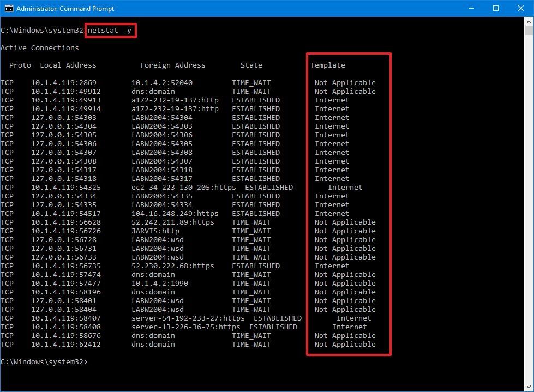Click the minimize button in the title bar
This screenshot has width=534, height=392.
tap(471, 8)
